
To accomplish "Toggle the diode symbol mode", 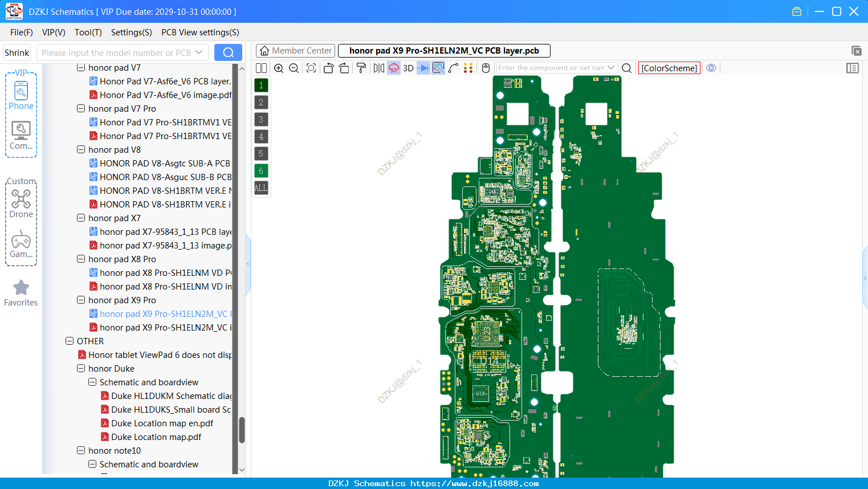I will [x=423, y=68].
